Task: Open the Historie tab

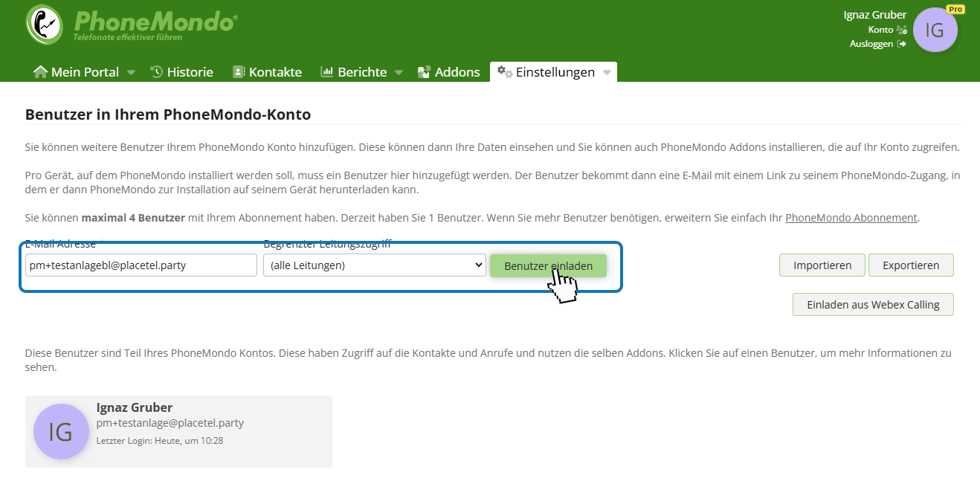Action: click(x=182, y=72)
